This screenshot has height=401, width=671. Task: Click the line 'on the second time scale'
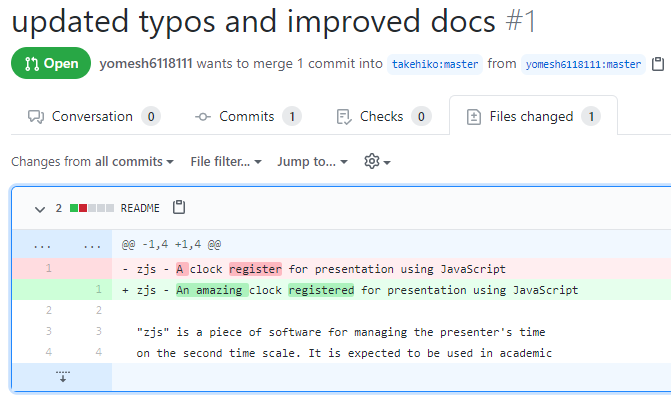(344, 353)
